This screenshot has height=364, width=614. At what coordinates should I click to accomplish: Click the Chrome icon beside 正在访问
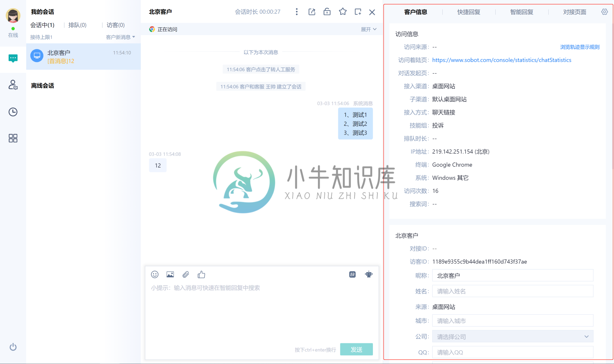(152, 29)
